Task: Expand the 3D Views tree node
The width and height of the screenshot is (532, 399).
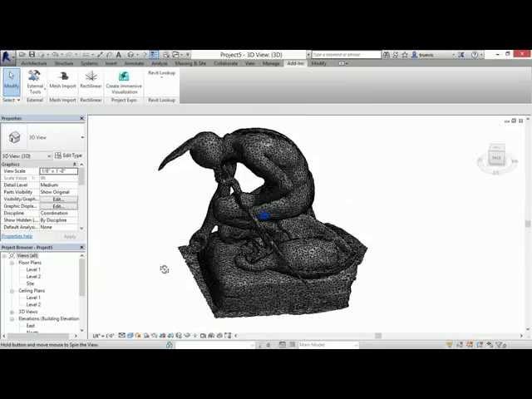Action: pos(12,312)
